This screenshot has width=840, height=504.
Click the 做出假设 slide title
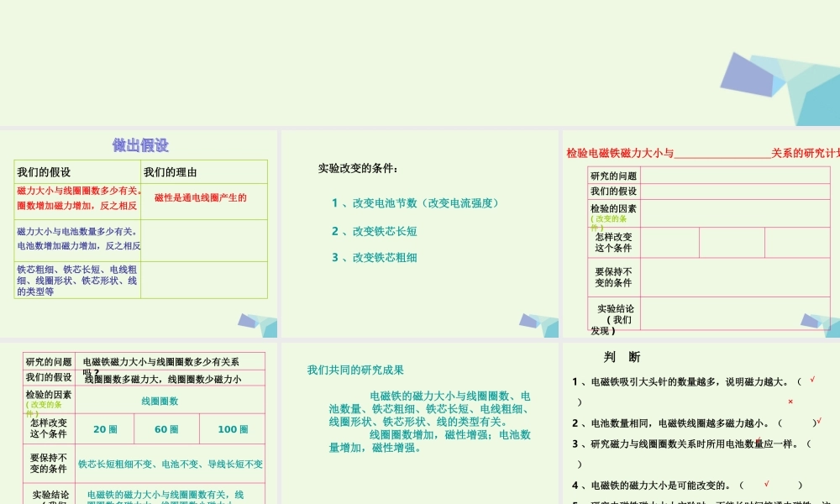pos(140,145)
